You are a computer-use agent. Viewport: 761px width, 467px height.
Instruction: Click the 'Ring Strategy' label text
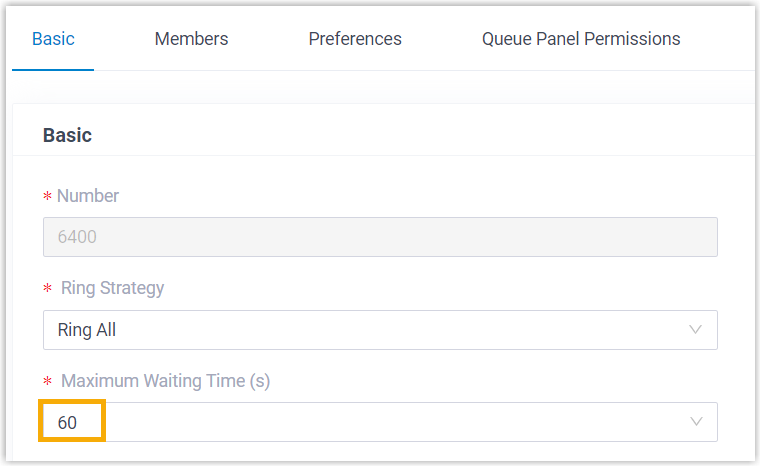pyautogui.click(x=113, y=288)
